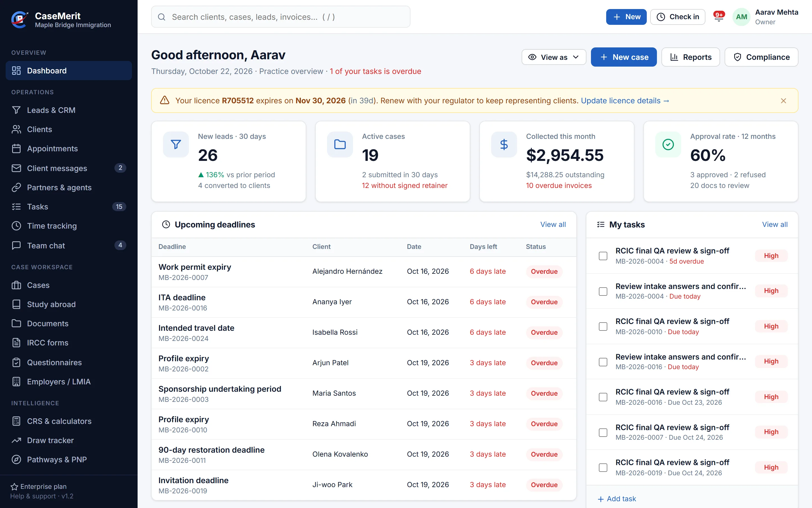
Task: Go to Leads & CRM section
Action: (x=69, y=110)
